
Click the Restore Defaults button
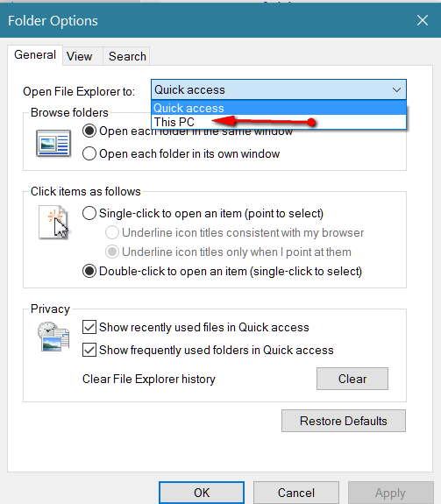(x=344, y=421)
